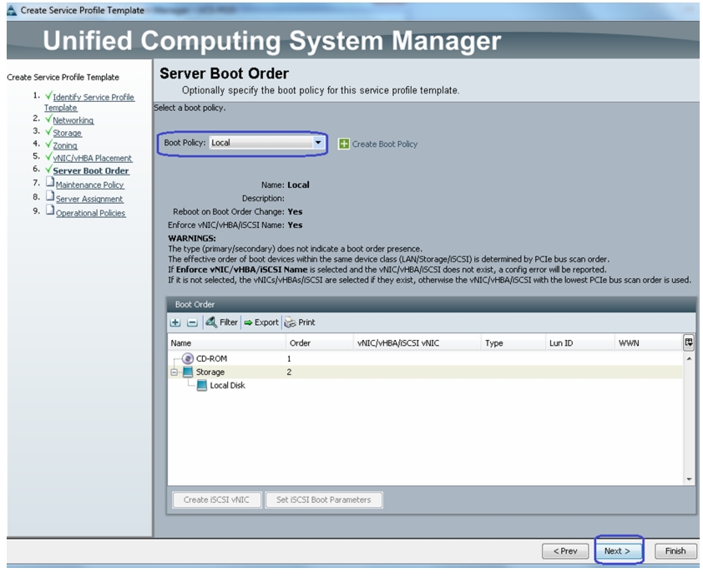The width and height of the screenshot is (703, 588).
Task: Click the Finish button
Action: coord(675,550)
